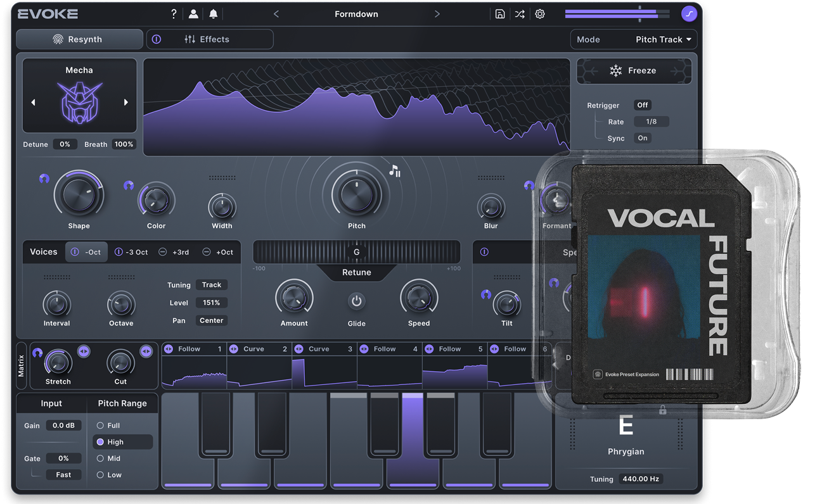Click modulation icon beside Tilt knob
Screen dimensions: 815x504
486,294
